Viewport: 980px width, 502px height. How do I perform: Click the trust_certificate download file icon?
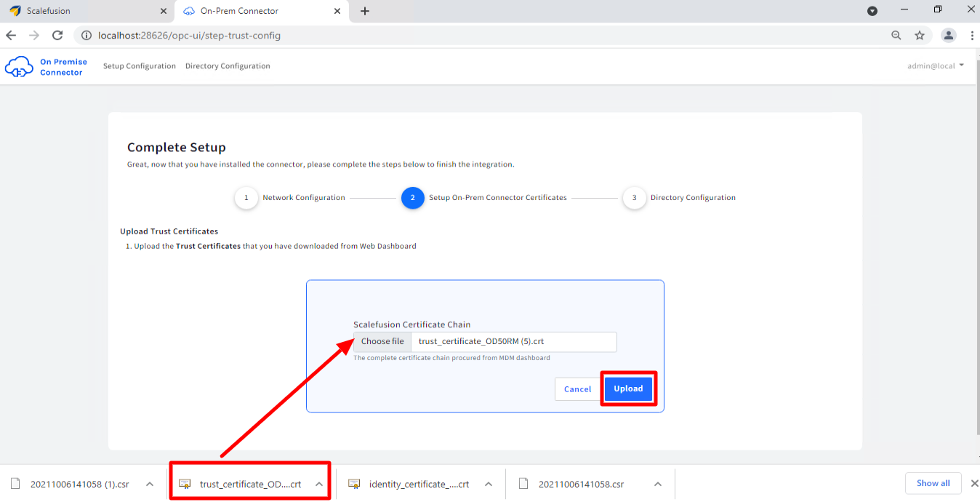click(x=185, y=484)
